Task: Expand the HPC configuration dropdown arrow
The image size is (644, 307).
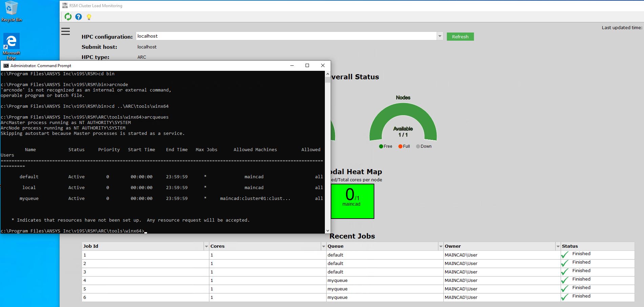Action: pyautogui.click(x=440, y=36)
